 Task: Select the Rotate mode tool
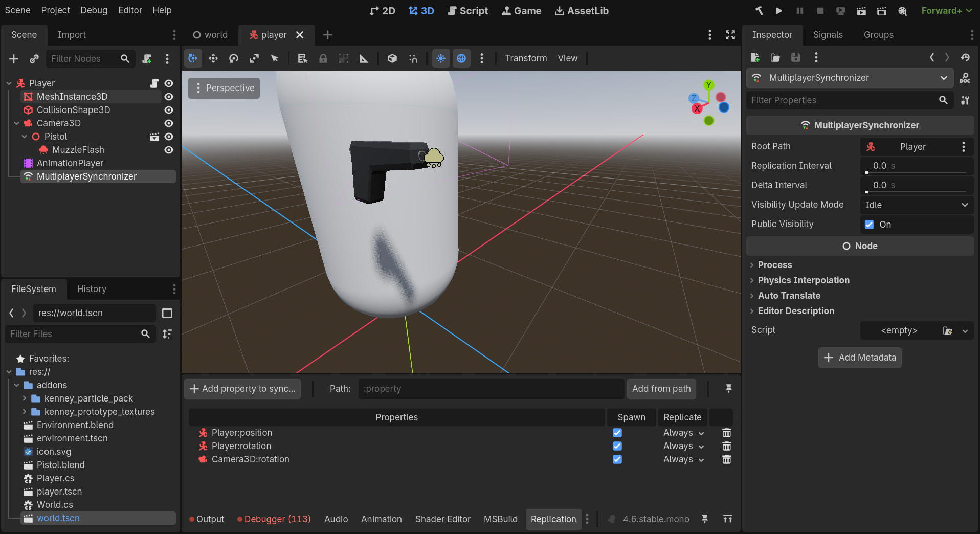(x=234, y=58)
